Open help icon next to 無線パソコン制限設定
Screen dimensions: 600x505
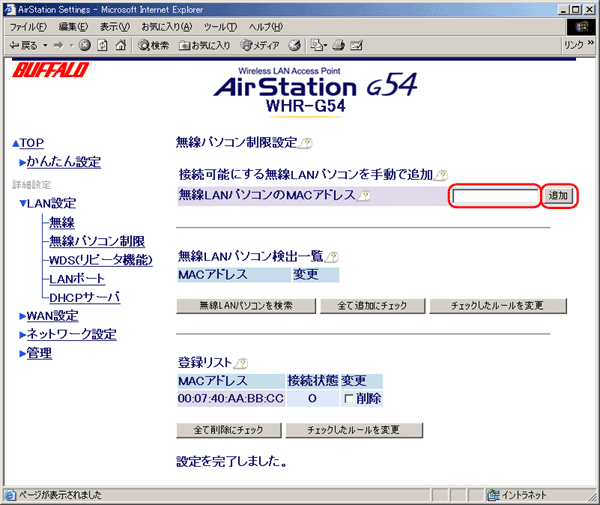point(305,143)
